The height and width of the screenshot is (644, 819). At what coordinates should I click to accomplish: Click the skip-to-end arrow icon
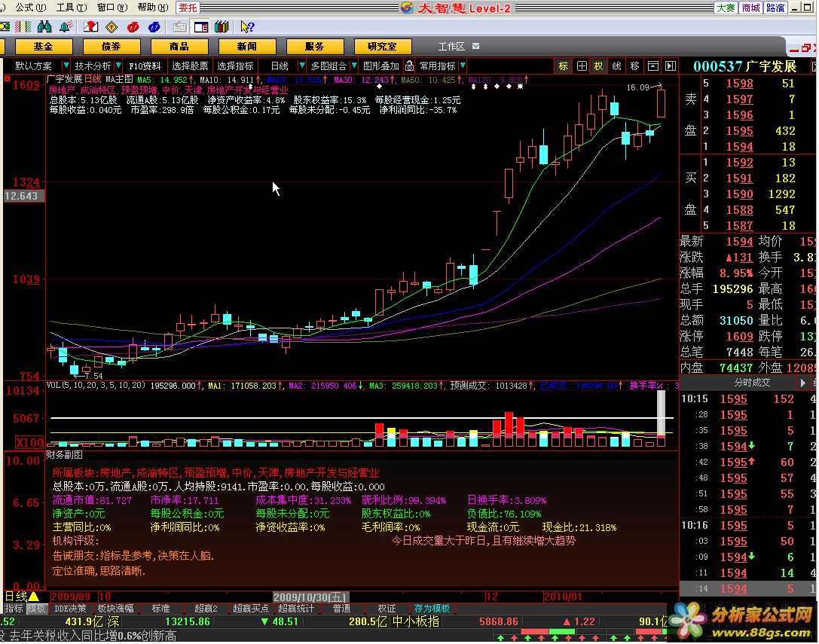pyautogui.click(x=670, y=66)
